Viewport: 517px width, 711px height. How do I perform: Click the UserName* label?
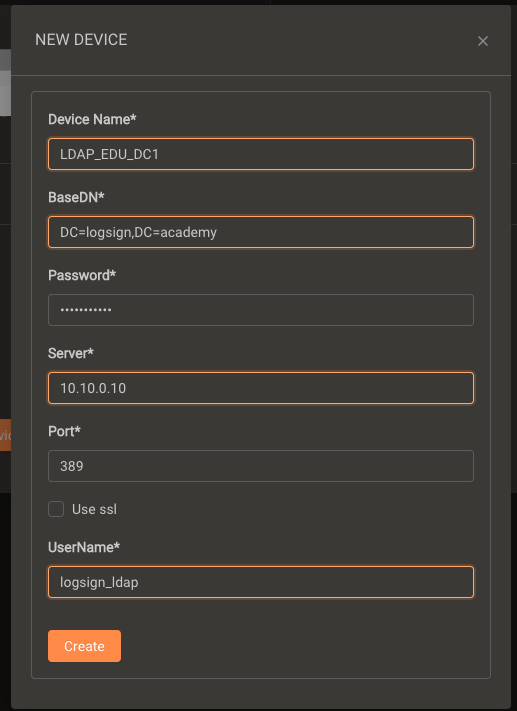[84, 547]
